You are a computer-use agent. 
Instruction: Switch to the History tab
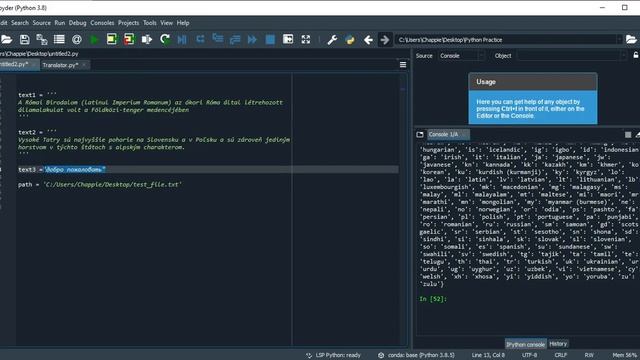click(558, 344)
